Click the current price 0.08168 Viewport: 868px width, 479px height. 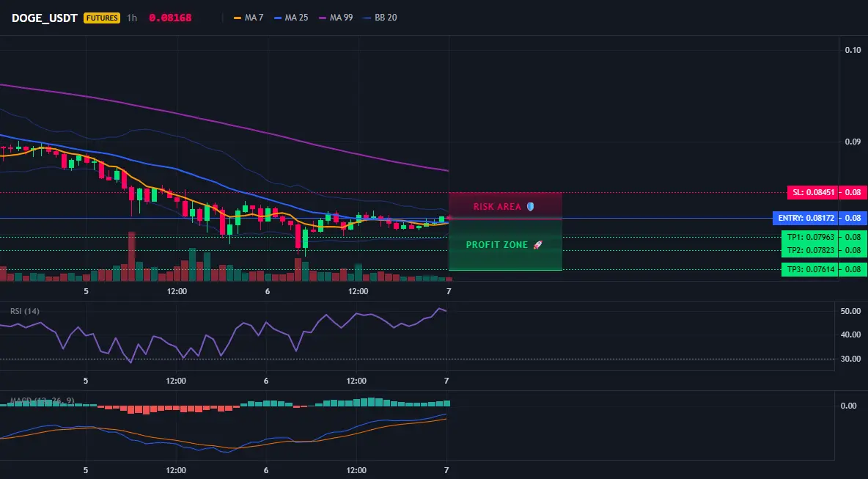coord(170,18)
